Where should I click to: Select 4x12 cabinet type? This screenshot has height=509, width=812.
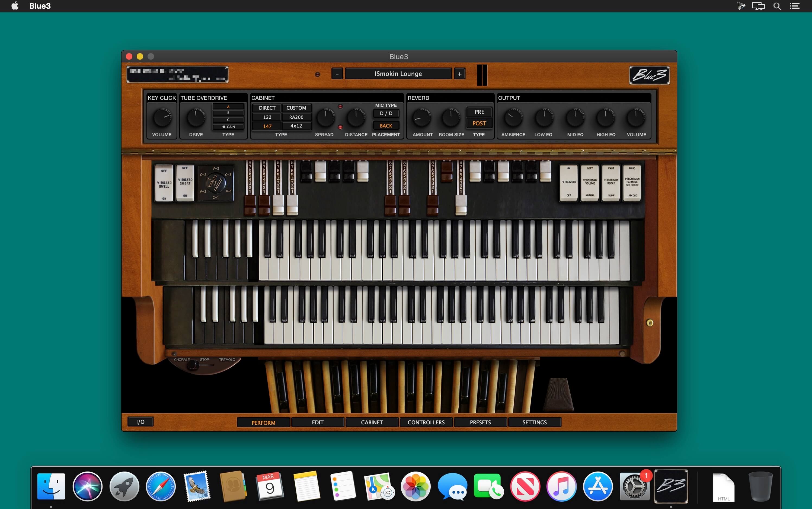(x=296, y=126)
